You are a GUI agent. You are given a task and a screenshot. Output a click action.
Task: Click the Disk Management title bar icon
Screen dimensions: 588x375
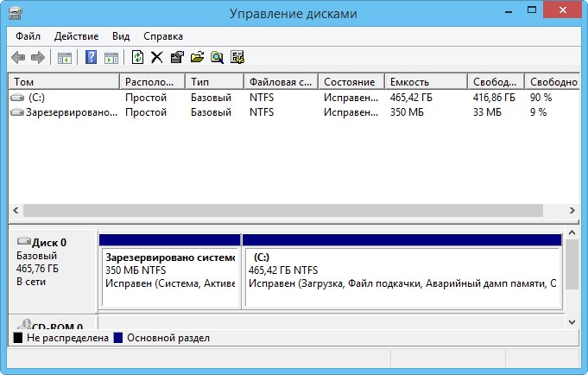click(x=16, y=14)
